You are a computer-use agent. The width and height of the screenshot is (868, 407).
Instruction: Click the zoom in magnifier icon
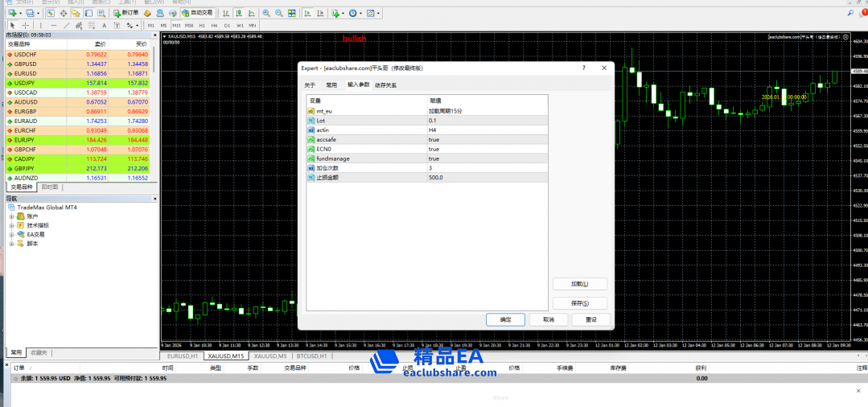click(268, 13)
